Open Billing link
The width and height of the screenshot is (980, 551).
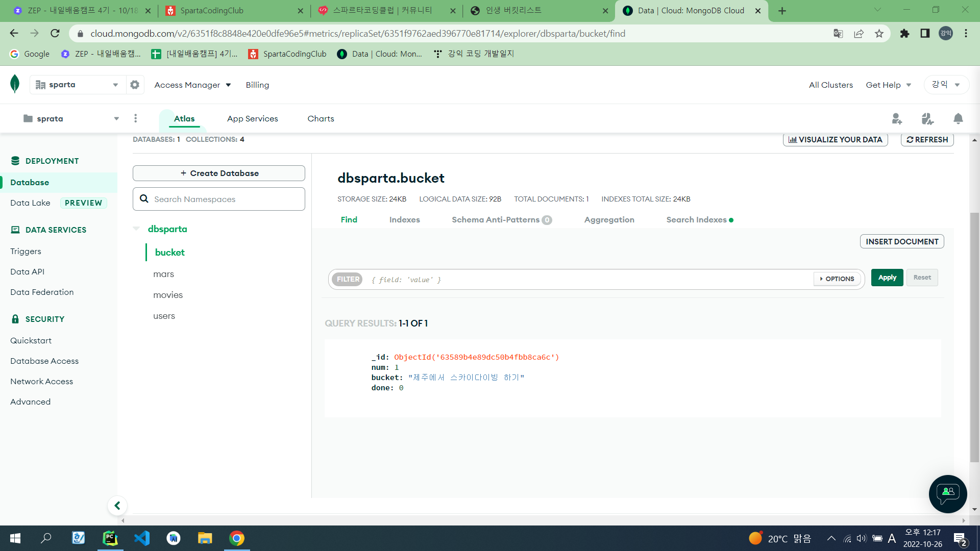257,85
